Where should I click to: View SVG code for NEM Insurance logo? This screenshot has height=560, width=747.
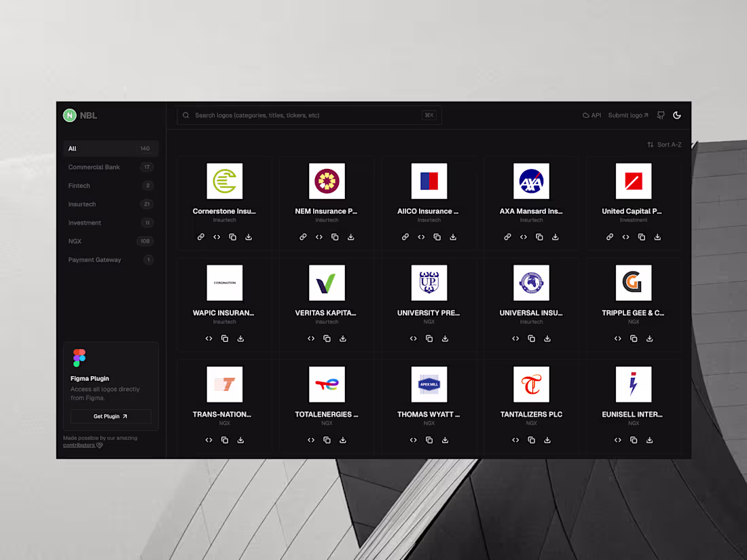(x=319, y=237)
